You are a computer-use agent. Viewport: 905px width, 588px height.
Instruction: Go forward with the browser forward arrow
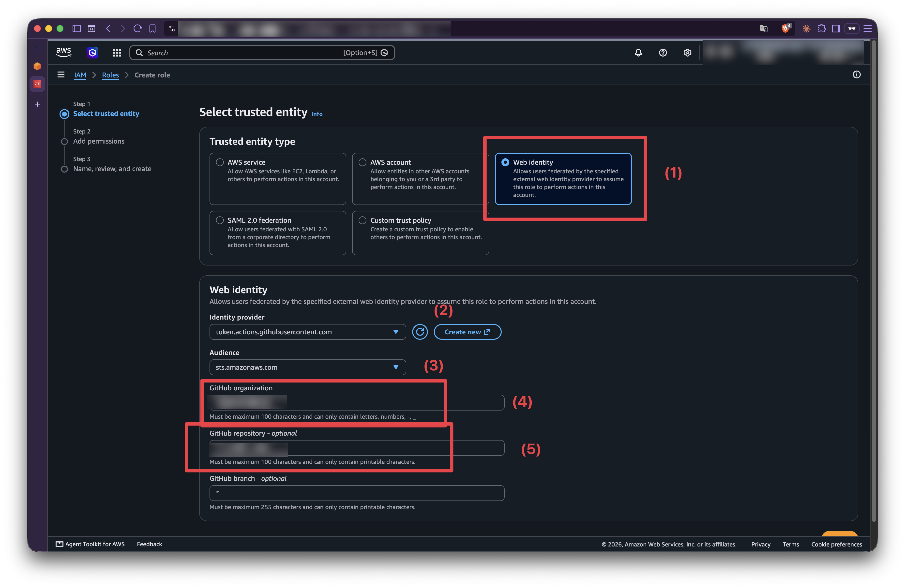point(122,29)
